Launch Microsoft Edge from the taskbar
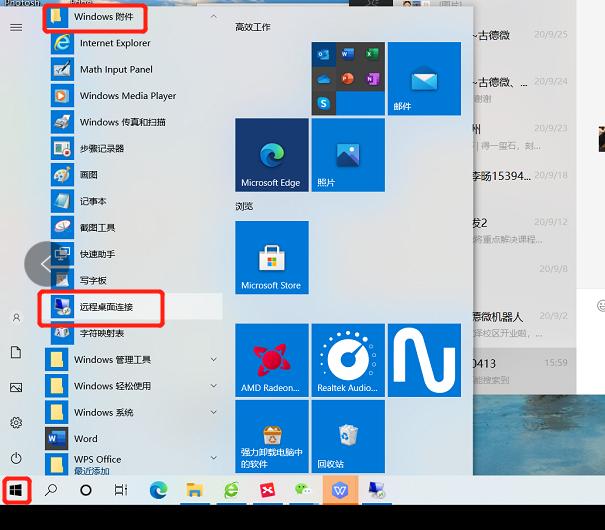This screenshot has height=530, width=605. 158,490
